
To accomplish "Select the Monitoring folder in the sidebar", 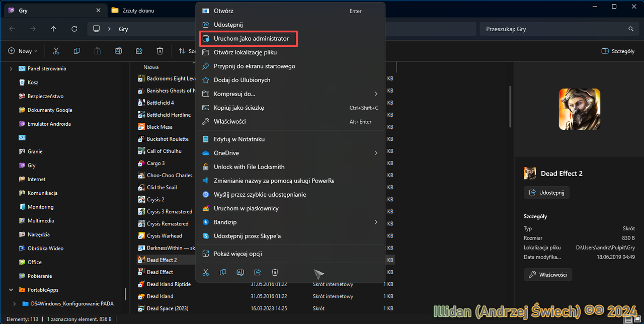I will click(x=36, y=207).
